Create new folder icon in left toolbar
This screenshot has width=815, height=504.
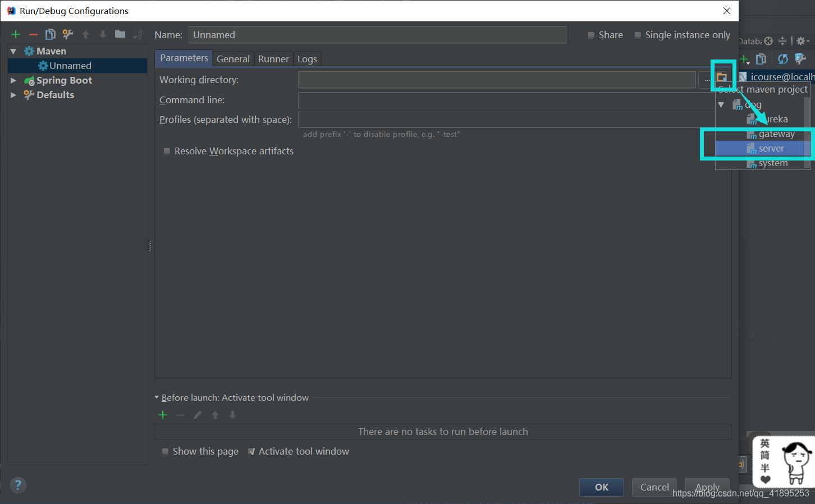click(120, 34)
